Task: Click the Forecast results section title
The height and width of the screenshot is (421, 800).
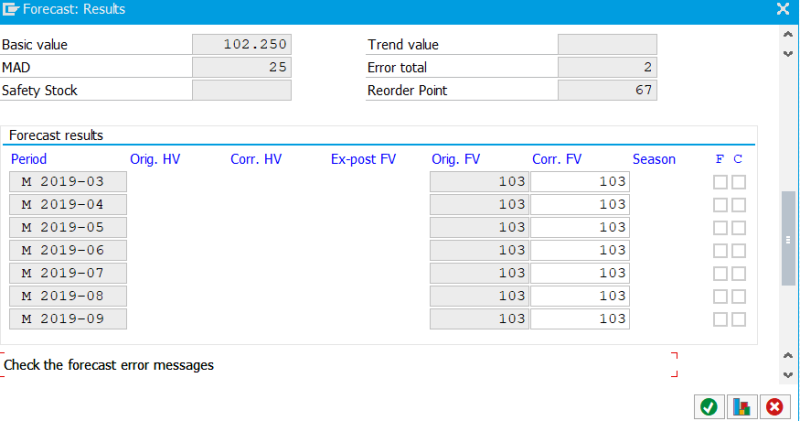Action: [56, 135]
